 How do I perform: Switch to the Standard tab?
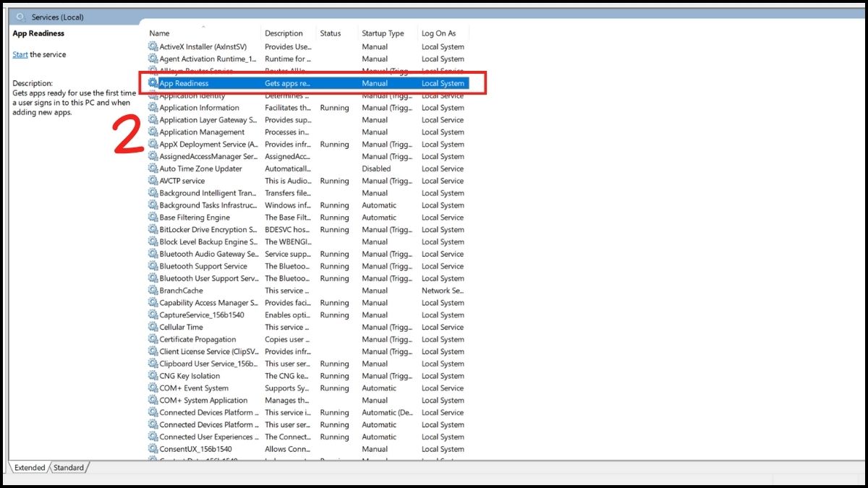68,468
